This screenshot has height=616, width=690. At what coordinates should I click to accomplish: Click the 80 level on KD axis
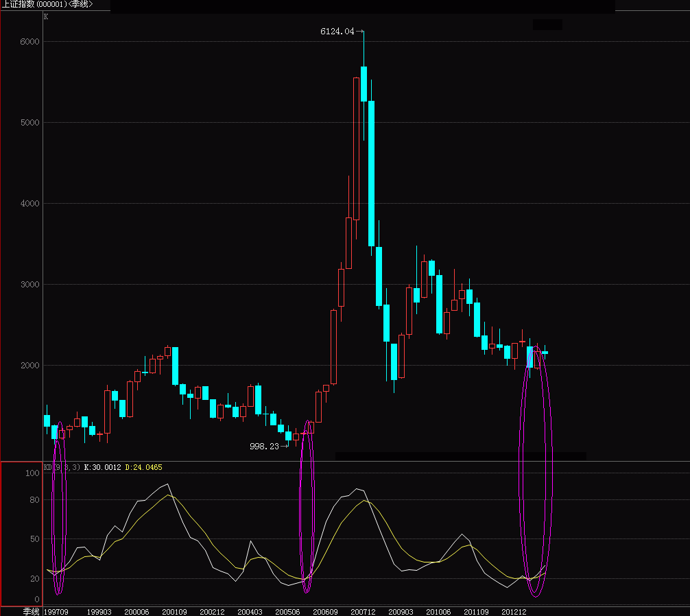coord(35,500)
